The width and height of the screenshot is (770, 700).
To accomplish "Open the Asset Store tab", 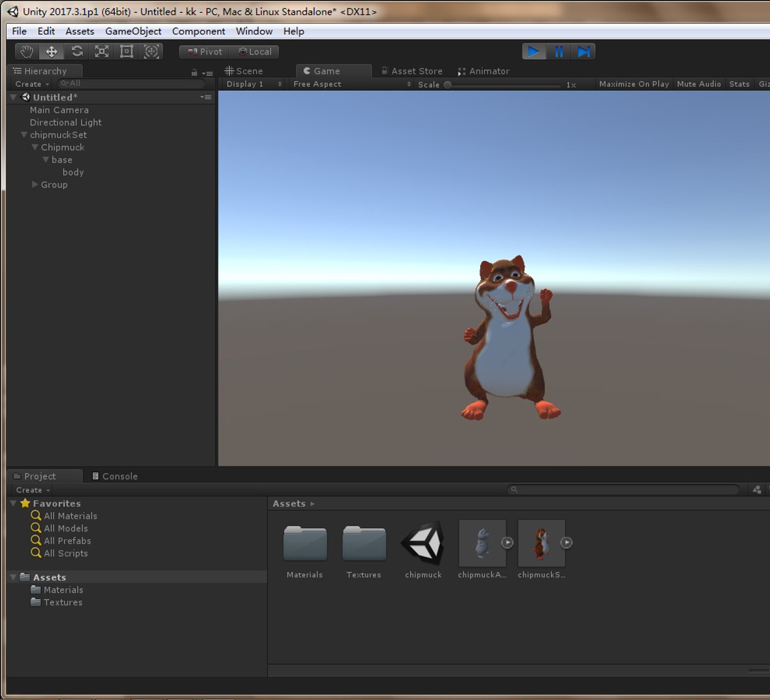I will 412,71.
